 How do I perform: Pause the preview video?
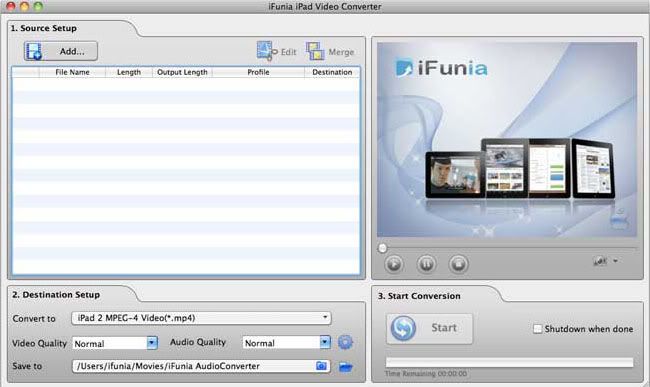(426, 264)
